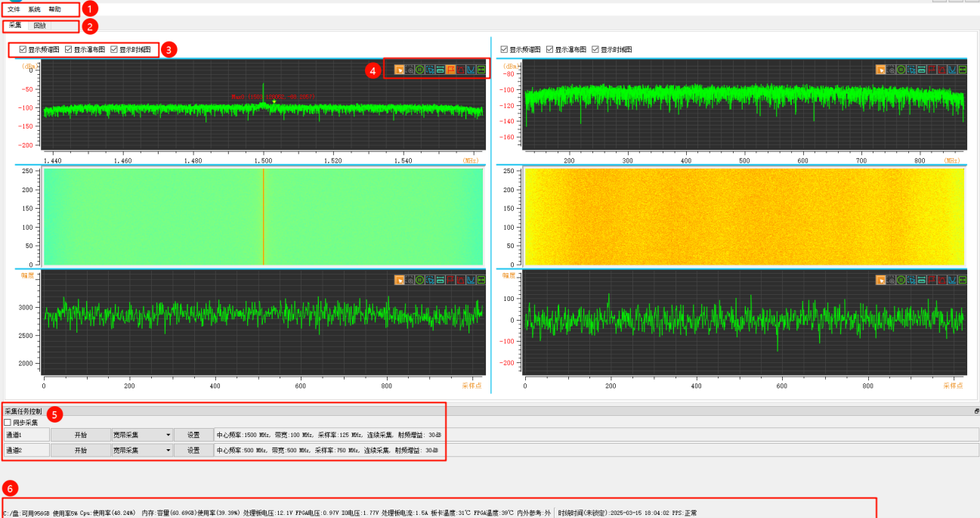Viewport: 980px width, 518px height.
Task: Click the blue valley curve icon in right spectrum
Action: (952, 70)
